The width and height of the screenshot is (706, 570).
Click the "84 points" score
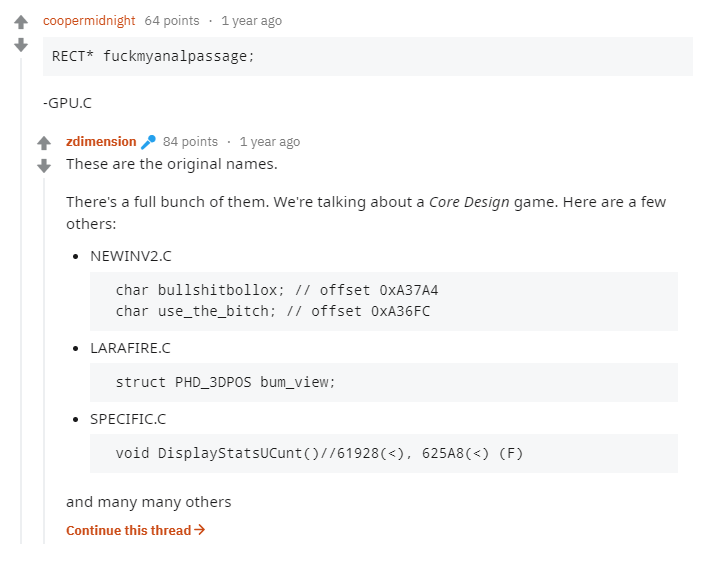point(190,142)
